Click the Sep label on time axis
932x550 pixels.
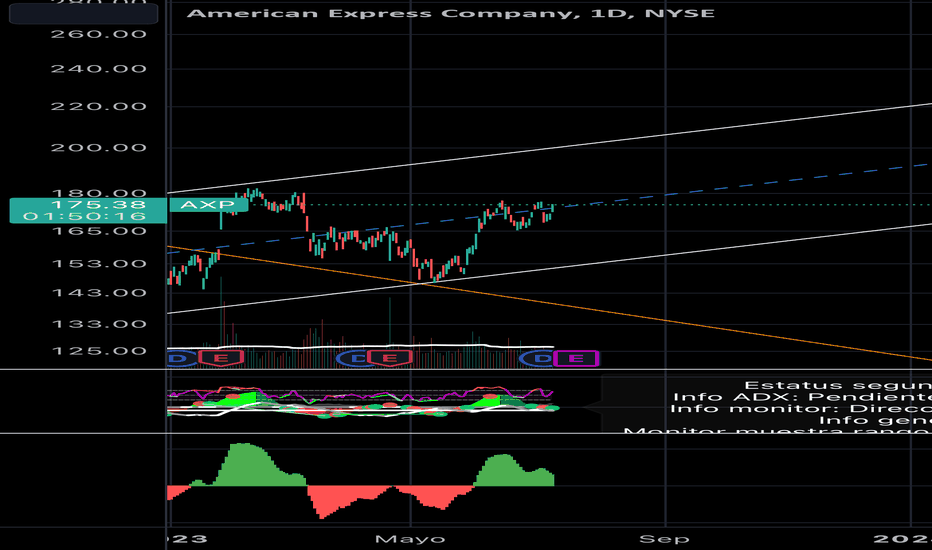[665, 539]
